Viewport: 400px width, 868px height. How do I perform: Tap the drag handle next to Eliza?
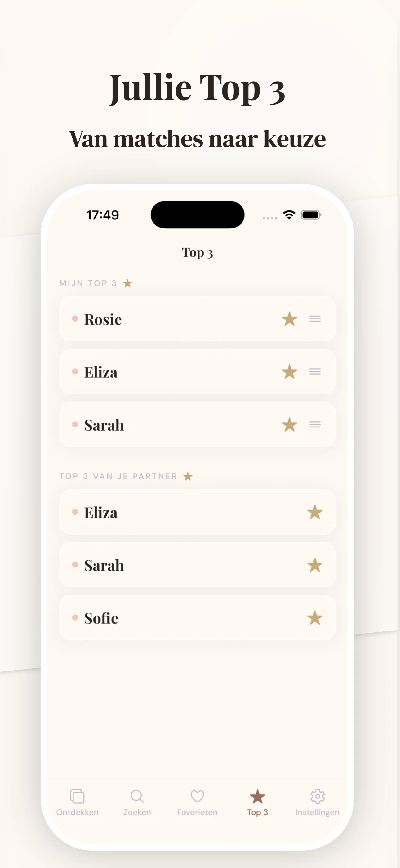(314, 372)
